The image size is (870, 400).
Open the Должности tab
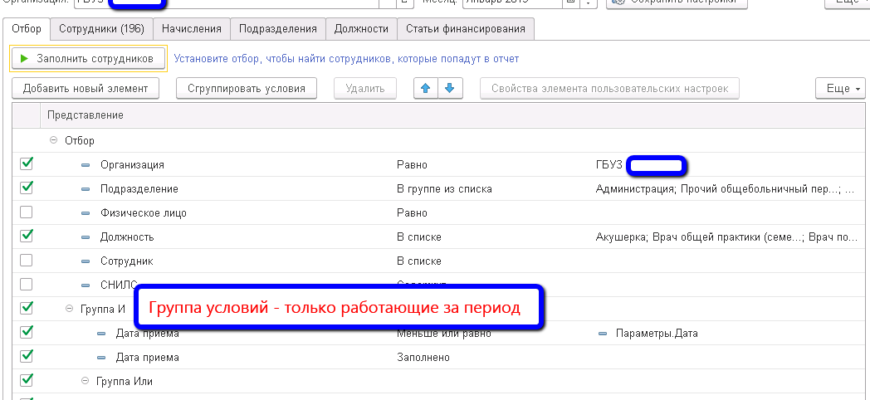coord(361,29)
